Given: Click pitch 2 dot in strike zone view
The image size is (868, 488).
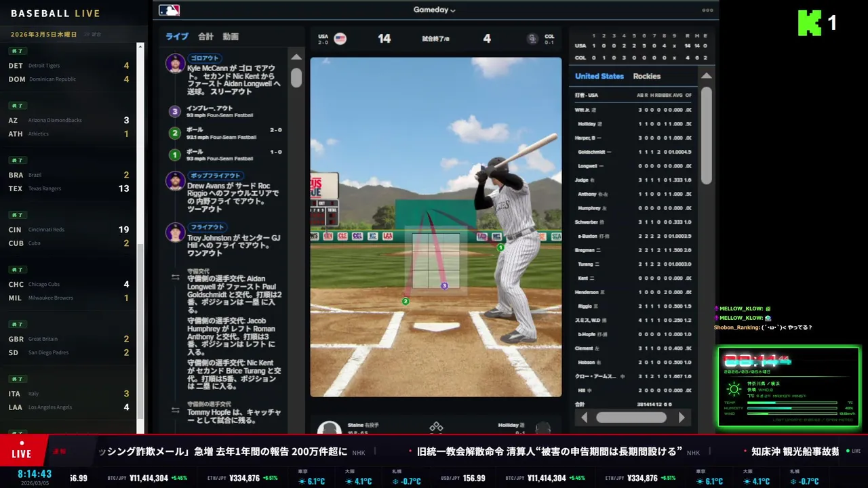Looking at the screenshot, I should (x=406, y=301).
